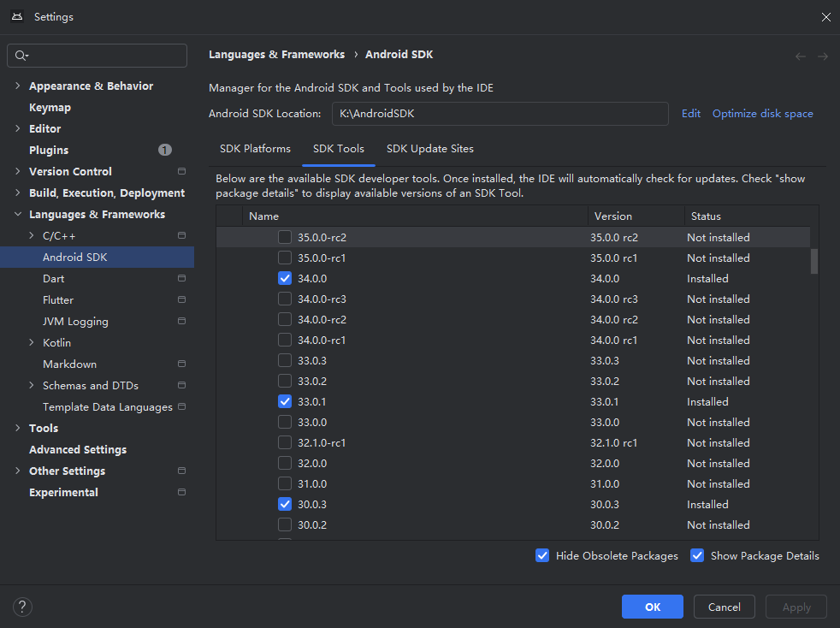Click inside the Android SDK Location field
Viewport: 840px width, 628px height.
tap(500, 113)
